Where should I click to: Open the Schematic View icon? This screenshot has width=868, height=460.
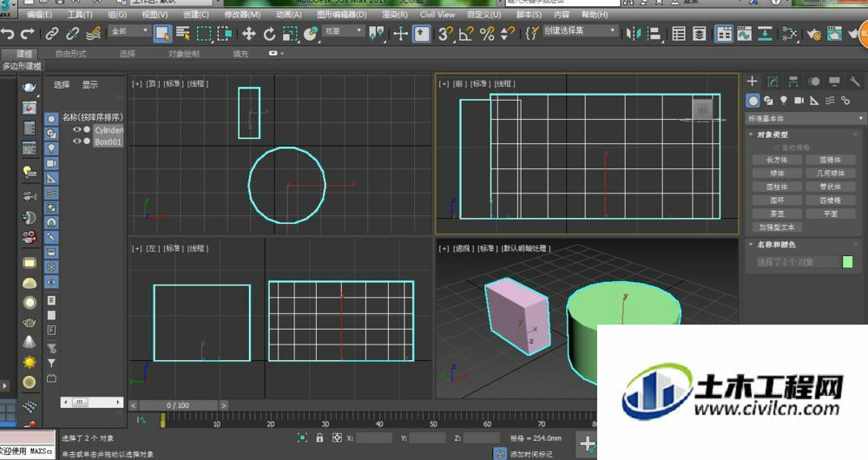coord(789,34)
